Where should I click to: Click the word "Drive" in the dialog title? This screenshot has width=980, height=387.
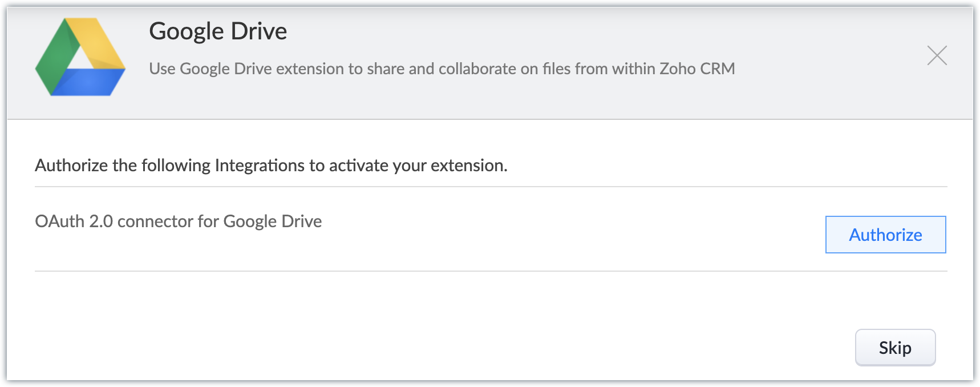(x=259, y=31)
